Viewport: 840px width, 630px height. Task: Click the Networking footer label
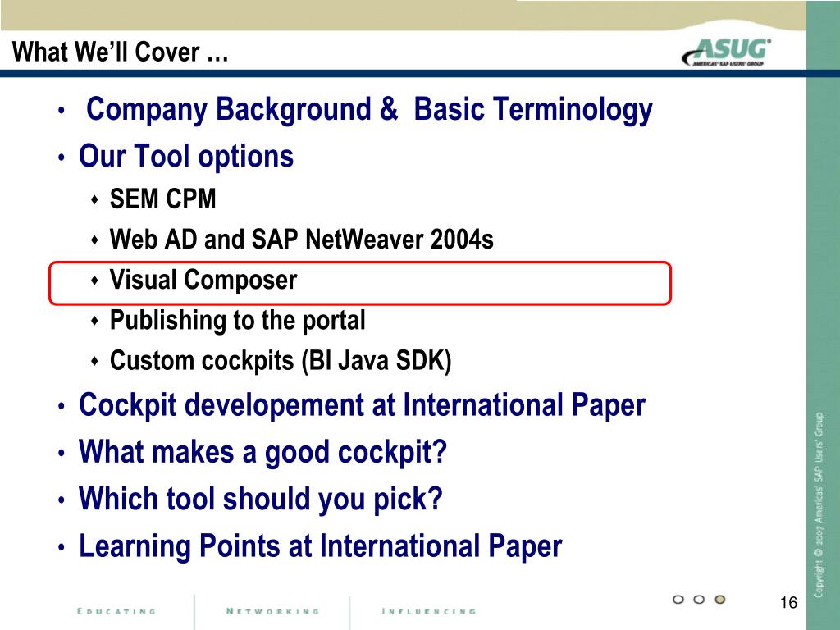pos(272,611)
